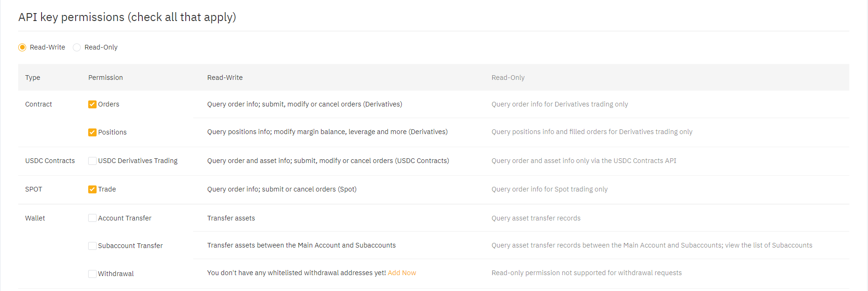Click the Orders label text
Viewport: 868px width, 291px height.
(109, 104)
